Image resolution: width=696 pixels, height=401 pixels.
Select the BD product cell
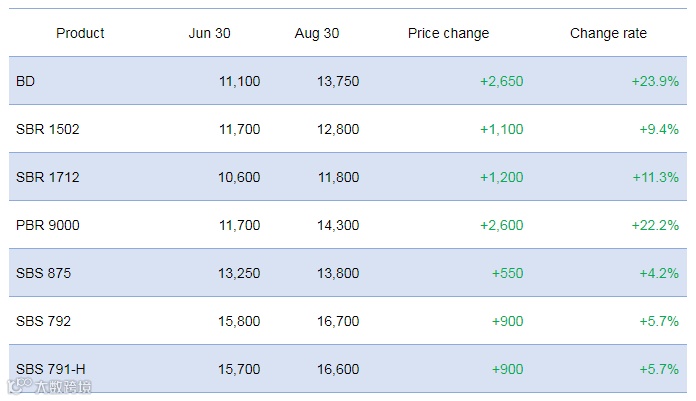pos(26,81)
